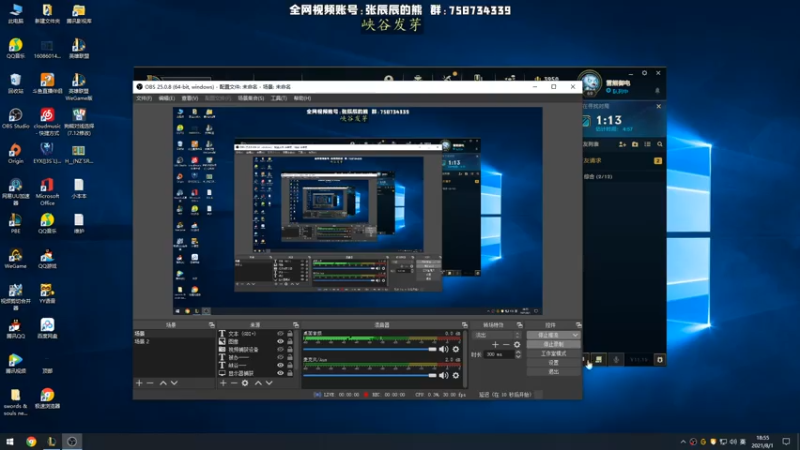The width and height of the screenshot is (800, 450).
Task: Toggle visibility of the fifth text source
Action: point(280,365)
